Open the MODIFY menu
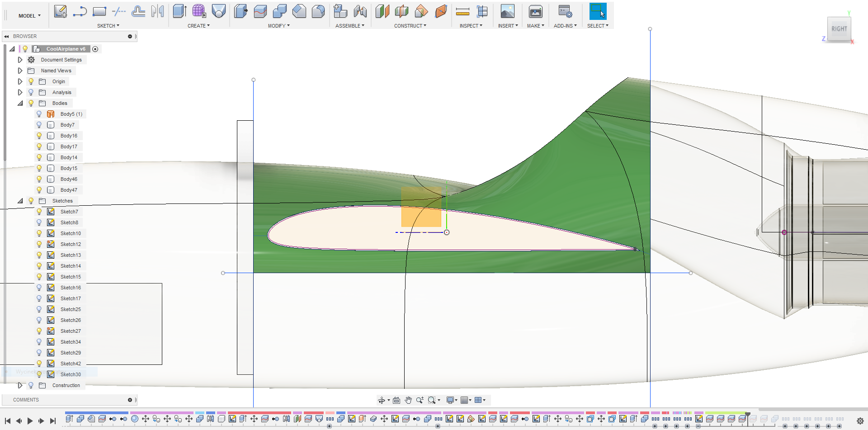Screen dimensions: 868x430 click(x=278, y=26)
